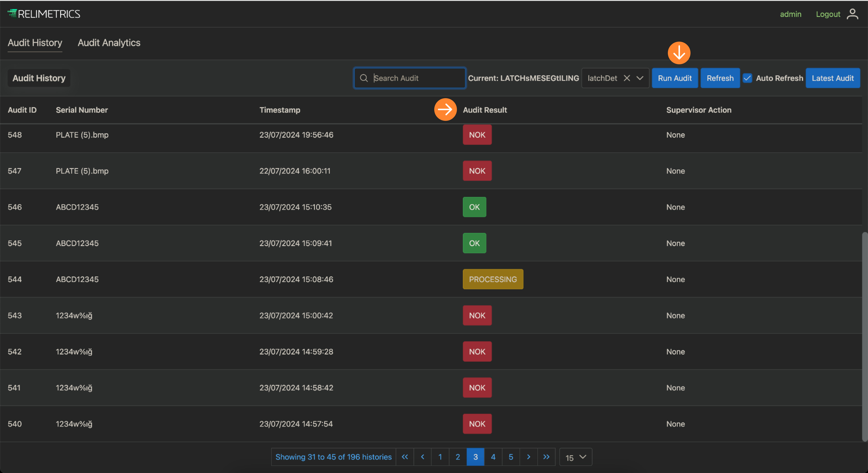Click timestamp 22/07/2024 16:00:11
Image resolution: width=868 pixels, height=473 pixels.
coord(295,171)
